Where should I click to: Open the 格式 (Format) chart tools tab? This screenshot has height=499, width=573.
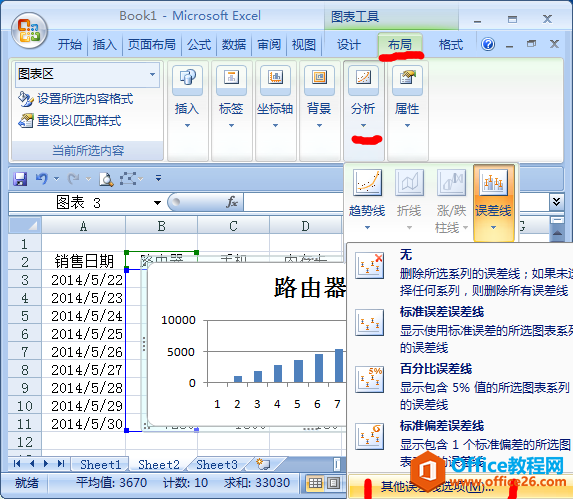pyautogui.click(x=451, y=45)
